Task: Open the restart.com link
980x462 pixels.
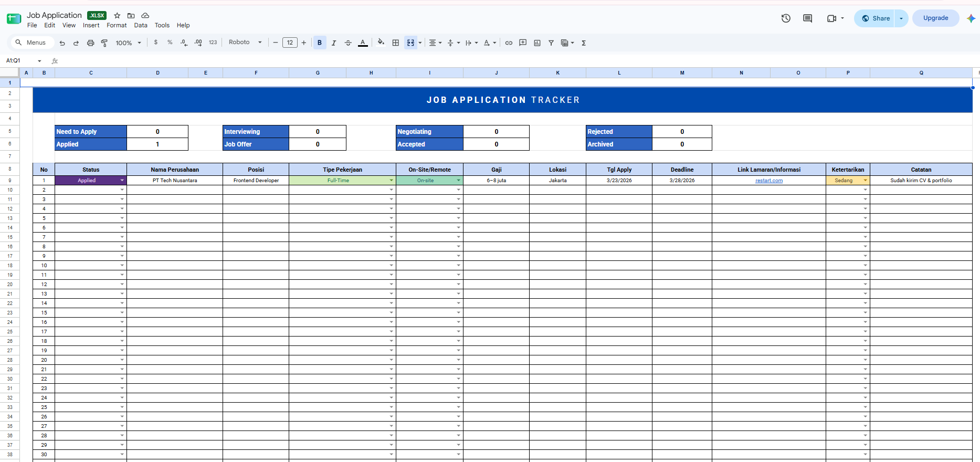Action: click(x=769, y=181)
